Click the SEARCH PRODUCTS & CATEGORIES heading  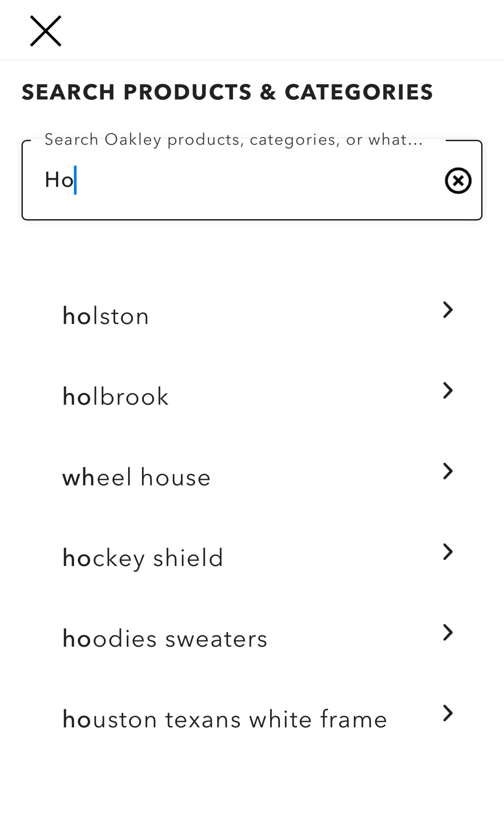(228, 91)
